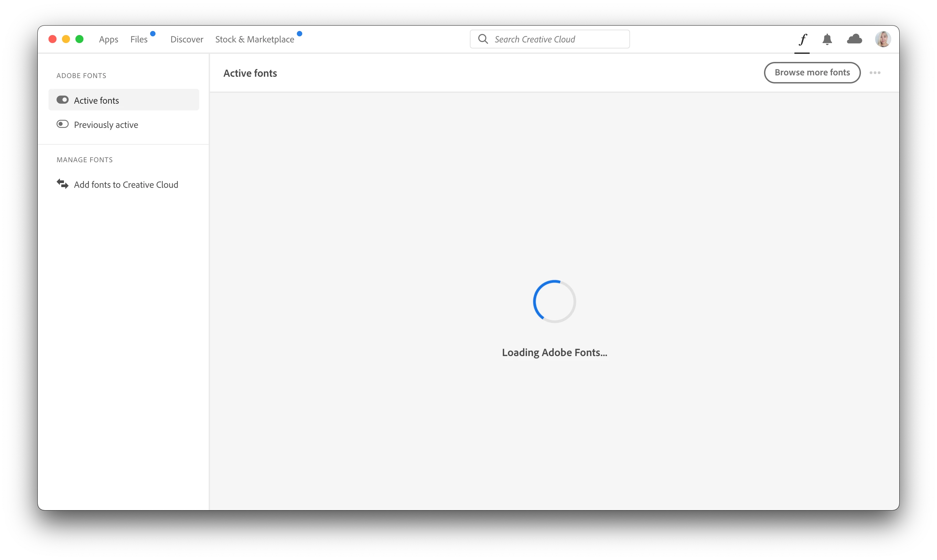Select Active fonts in sidebar

point(96,100)
